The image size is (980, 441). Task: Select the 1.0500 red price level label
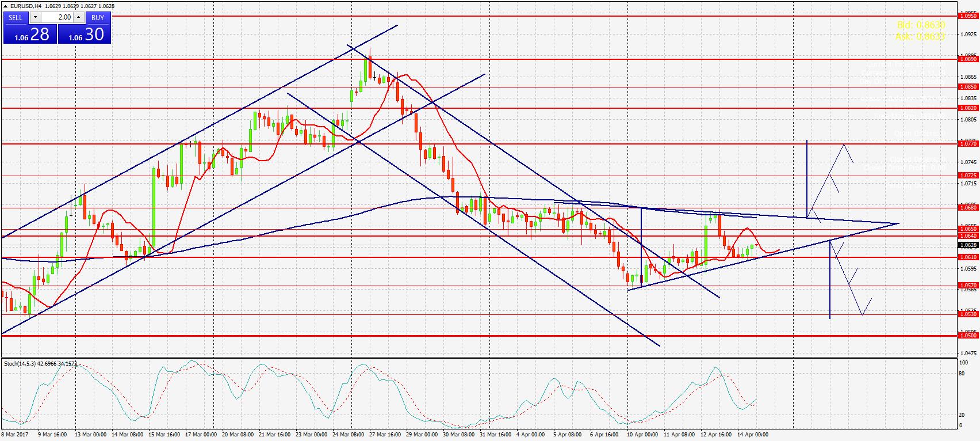(968, 335)
